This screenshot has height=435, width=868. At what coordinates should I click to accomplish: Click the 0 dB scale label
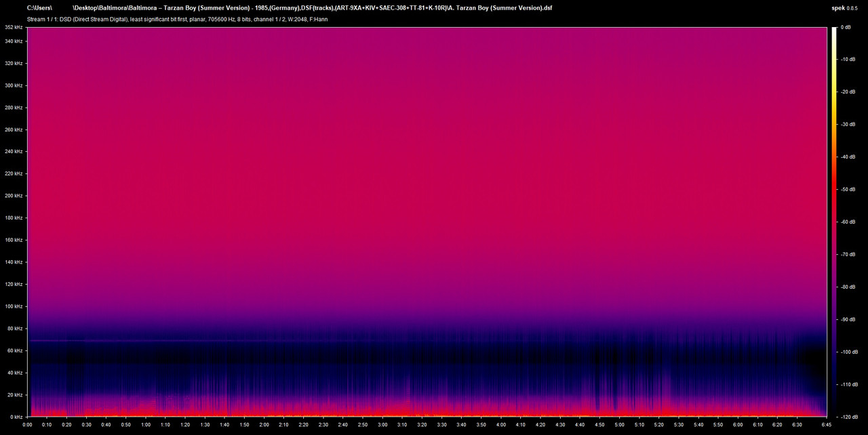846,28
